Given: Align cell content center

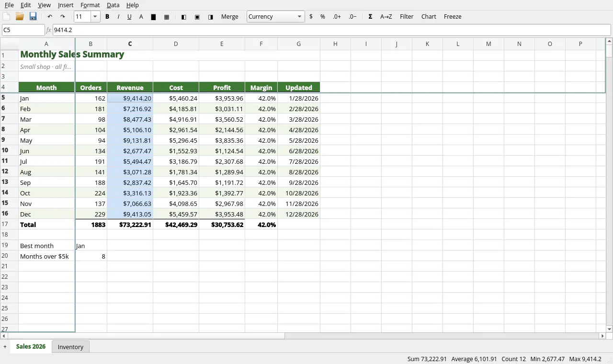Looking at the screenshot, I should pos(197,17).
